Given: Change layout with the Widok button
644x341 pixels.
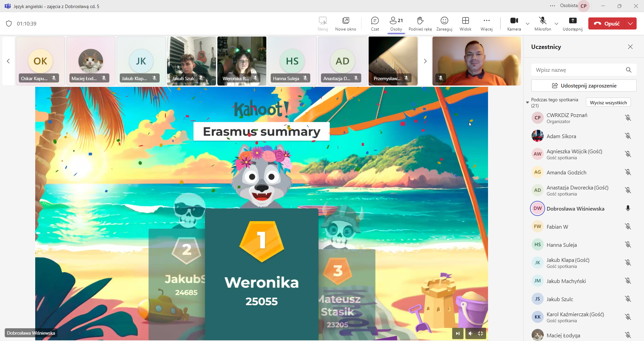Looking at the screenshot, I should [x=465, y=24].
